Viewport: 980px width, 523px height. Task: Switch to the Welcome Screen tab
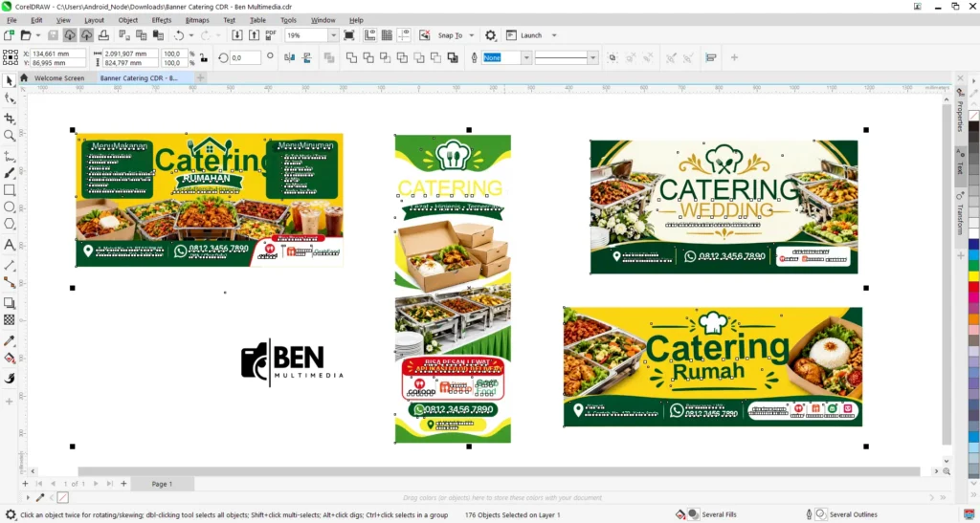pyautogui.click(x=58, y=78)
